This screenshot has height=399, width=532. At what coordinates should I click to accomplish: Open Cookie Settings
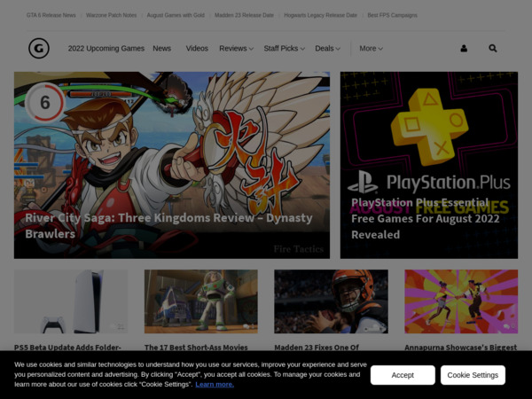pyautogui.click(x=473, y=375)
